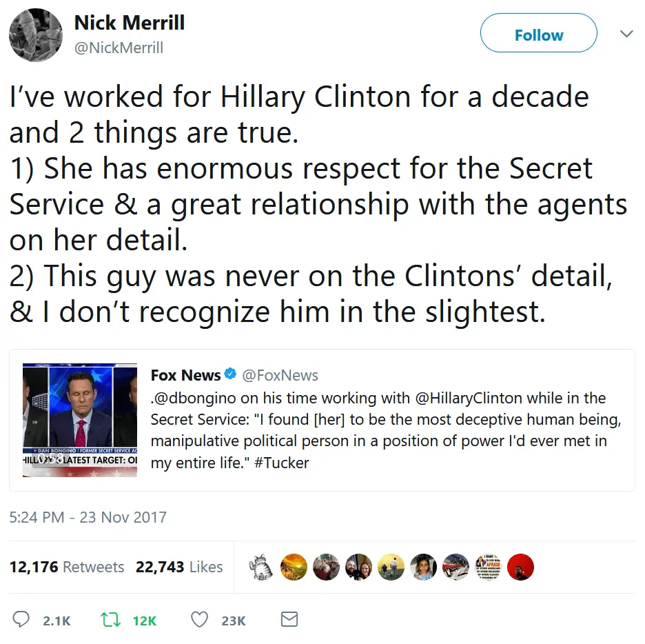
Task: Open the Fox News video thumbnail
Action: 80,421
